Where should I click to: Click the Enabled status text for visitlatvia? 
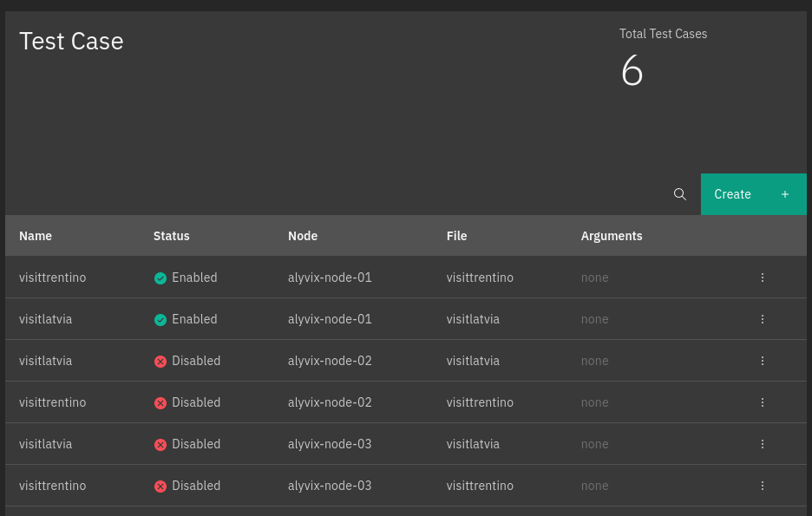click(x=194, y=319)
